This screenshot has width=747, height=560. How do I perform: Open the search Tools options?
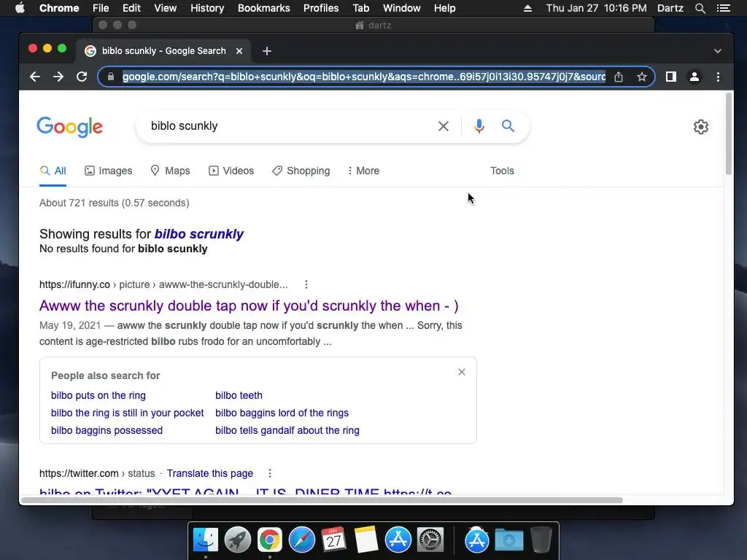(x=502, y=171)
